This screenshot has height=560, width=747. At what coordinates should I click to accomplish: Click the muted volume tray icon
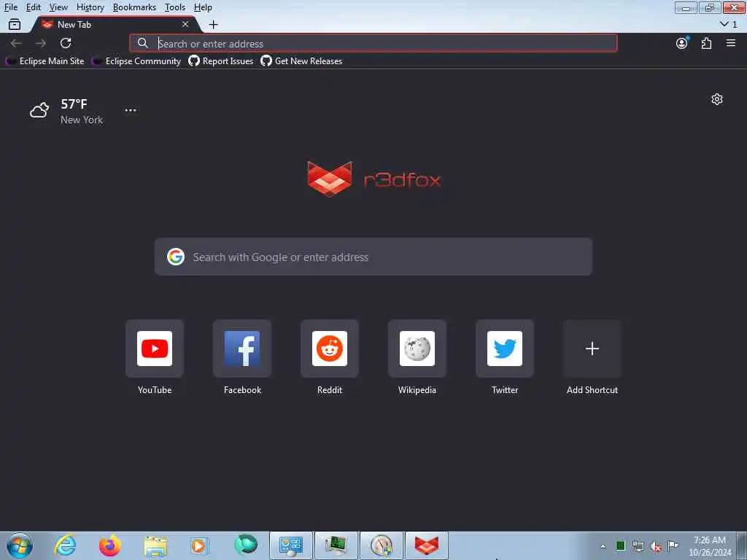(656, 546)
